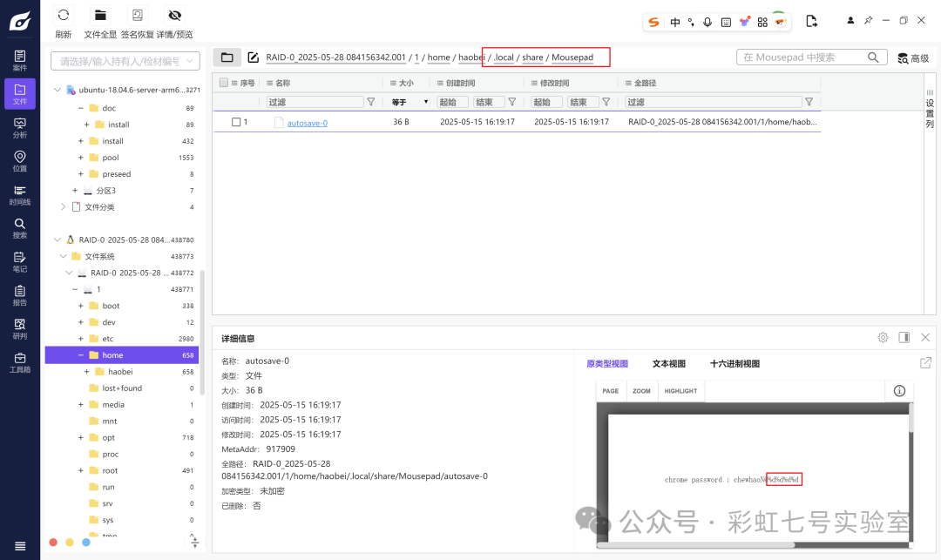Expand the preseed folder node
Screen dimensions: 941x560
(x=80, y=174)
